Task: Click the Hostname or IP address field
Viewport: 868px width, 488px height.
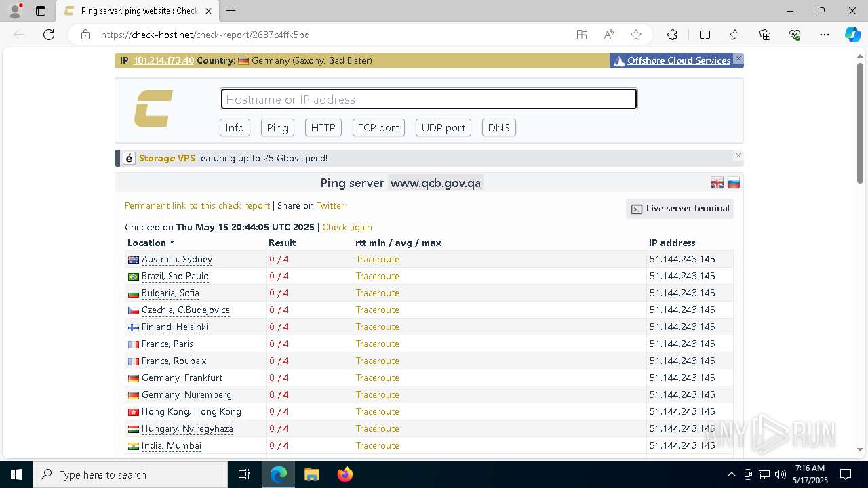Action: point(429,99)
